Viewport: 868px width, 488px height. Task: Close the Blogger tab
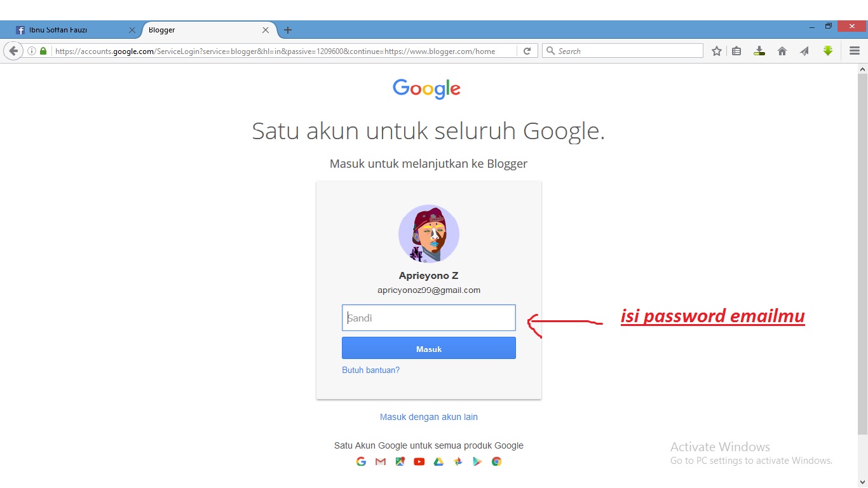266,30
